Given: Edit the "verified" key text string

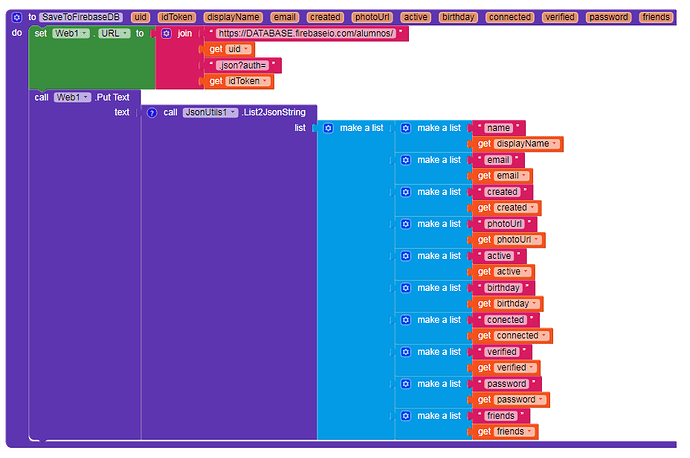Looking at the screenshot, I should coord(502,352).
